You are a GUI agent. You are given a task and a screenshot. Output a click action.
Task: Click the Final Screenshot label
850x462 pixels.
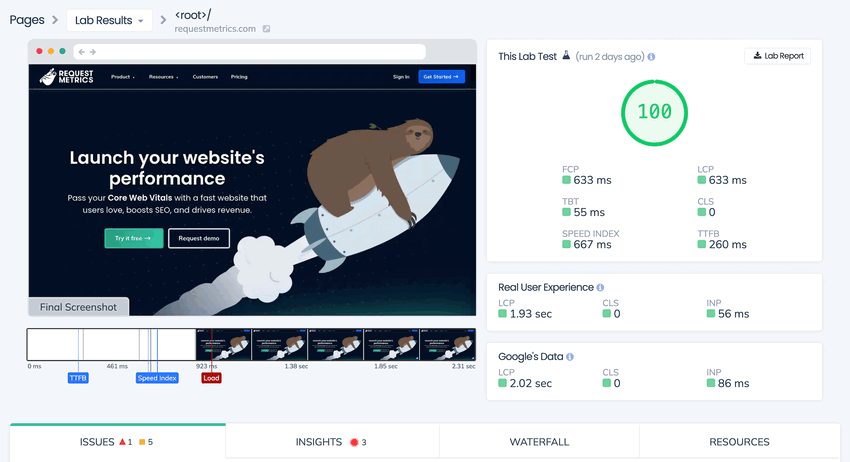79,307
